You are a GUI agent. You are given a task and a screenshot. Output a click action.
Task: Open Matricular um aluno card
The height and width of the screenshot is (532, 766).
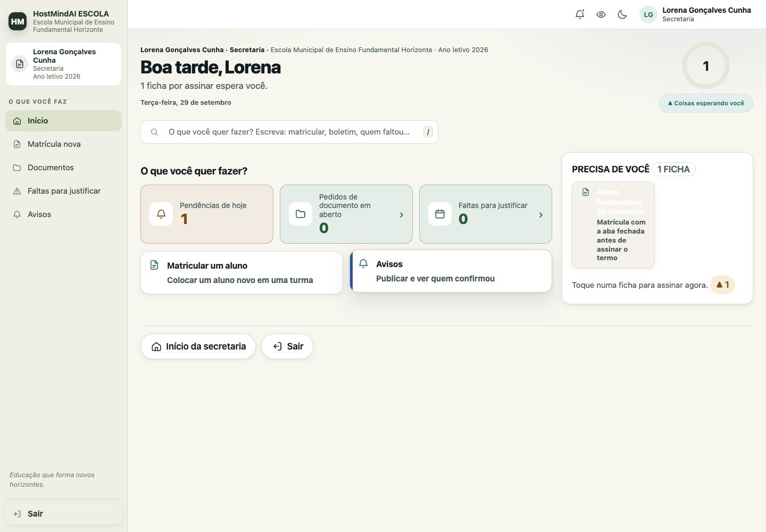click(242, 272)
